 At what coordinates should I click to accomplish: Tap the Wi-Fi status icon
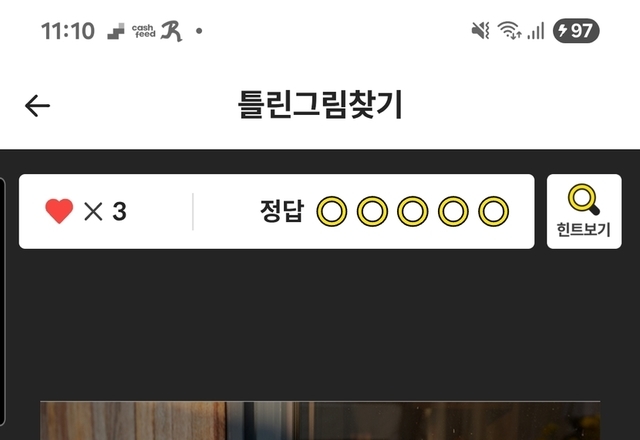509,31
